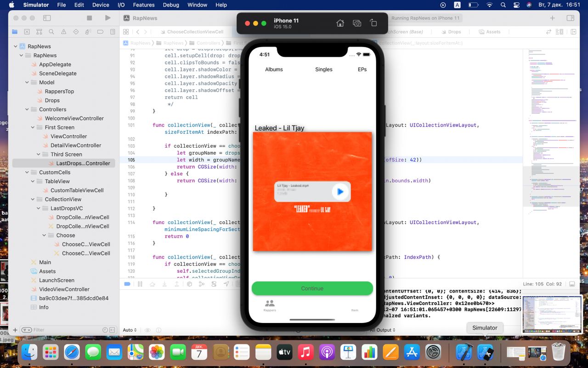Toggle the Xcode inspectors panel
This screenshot has width=588, height=368.
[570, 18]
